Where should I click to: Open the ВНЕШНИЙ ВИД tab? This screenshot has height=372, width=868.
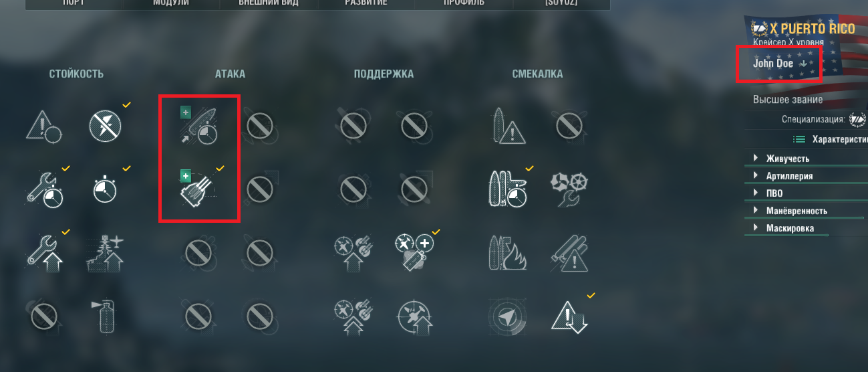pos(269,3)
